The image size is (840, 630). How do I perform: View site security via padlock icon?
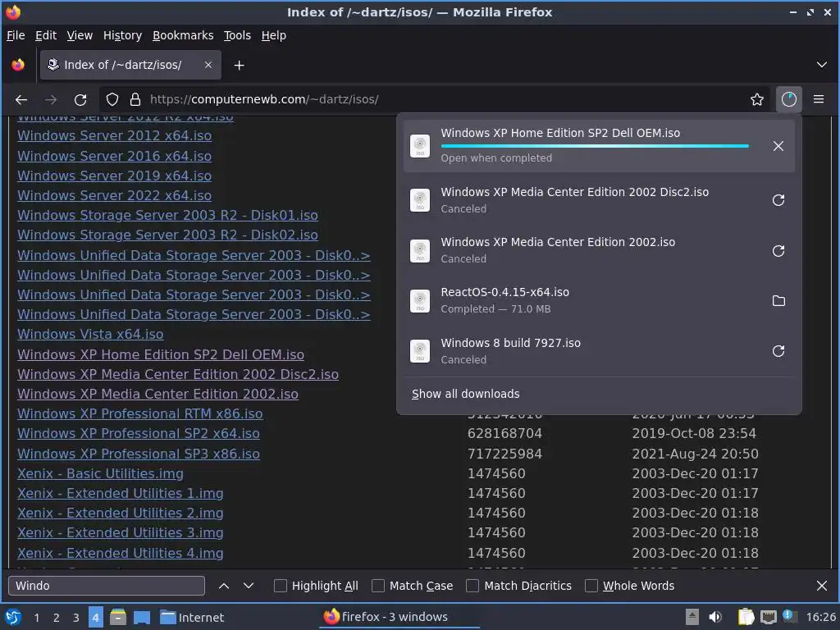tap(135, 99)
